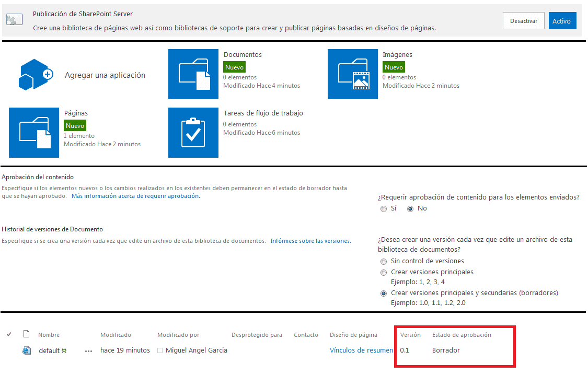588x375 pixels.
Task: Open the ellipsis menu for default page
Action: (x=88, y=351)
